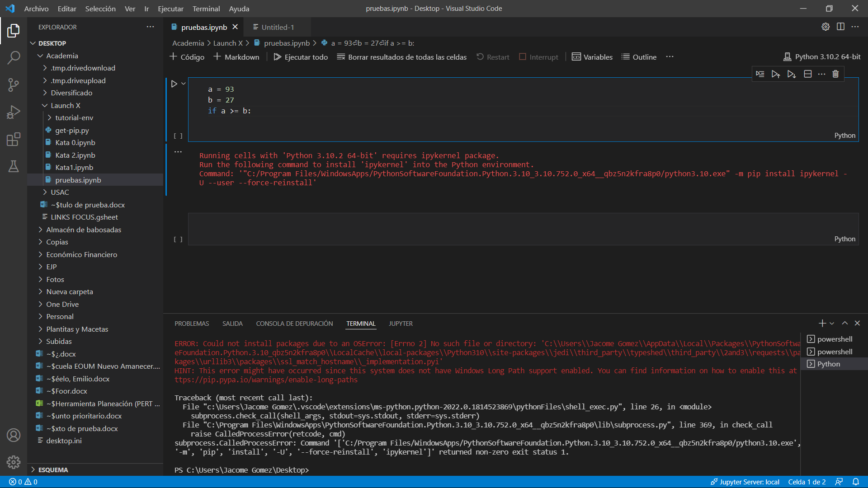Viewport: 868px width, 488px height.
Task: Switch to PROBLEMAS panel tab
Action: click(192, 324)
